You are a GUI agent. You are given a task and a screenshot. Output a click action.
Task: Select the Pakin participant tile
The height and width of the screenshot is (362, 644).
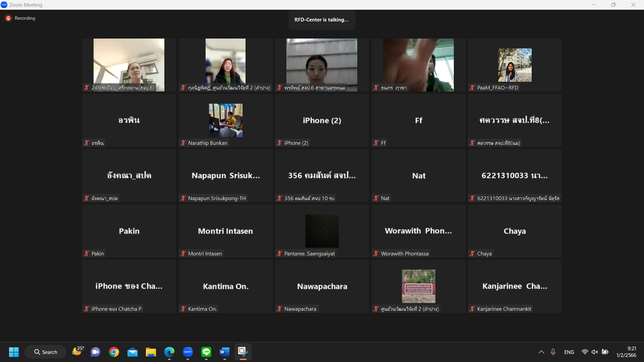pyautogui.click(x=129, y=231)
